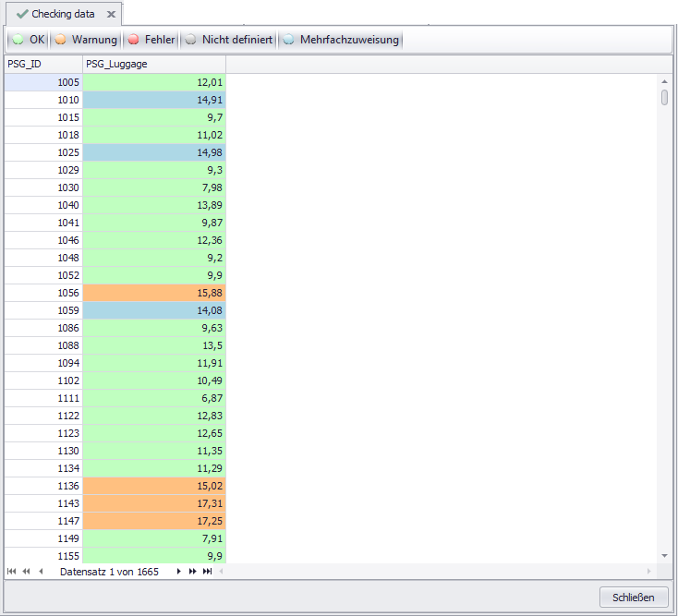Select the luggage value 12,01
678x616 pixels.
[154, 82]
